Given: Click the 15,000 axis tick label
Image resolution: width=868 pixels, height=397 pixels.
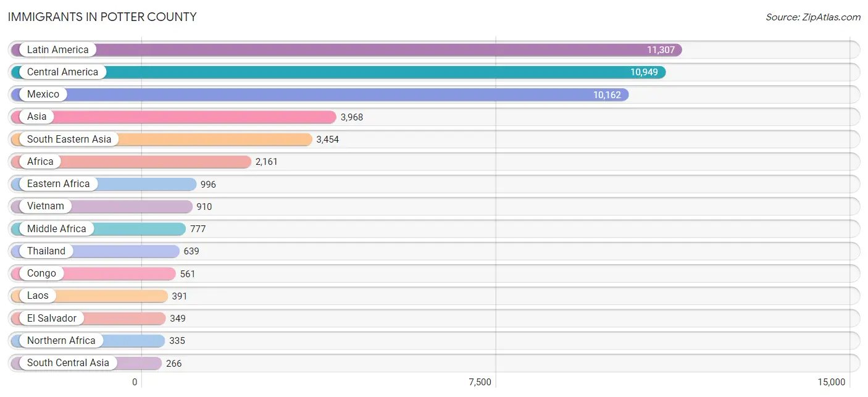Looking at the screenshot, I should point(831,382).
